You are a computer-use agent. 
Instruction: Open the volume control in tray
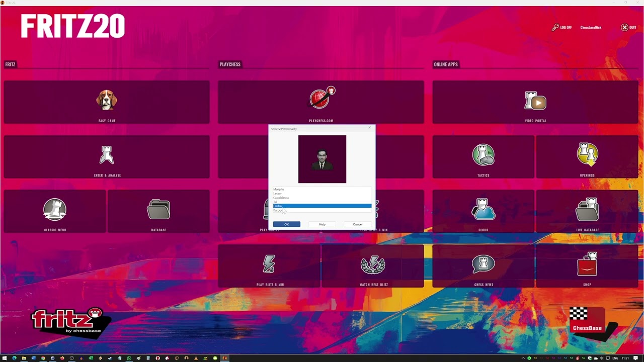[x=601, y=358]
